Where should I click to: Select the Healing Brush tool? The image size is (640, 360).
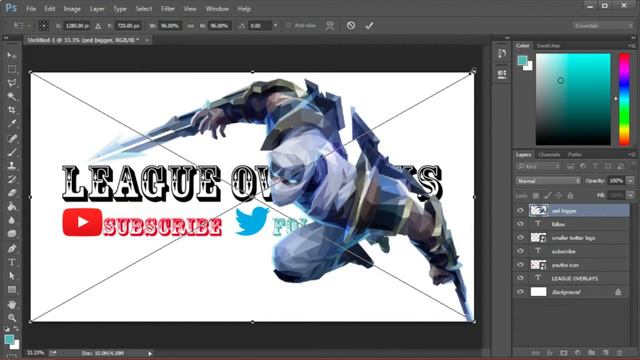12,138
